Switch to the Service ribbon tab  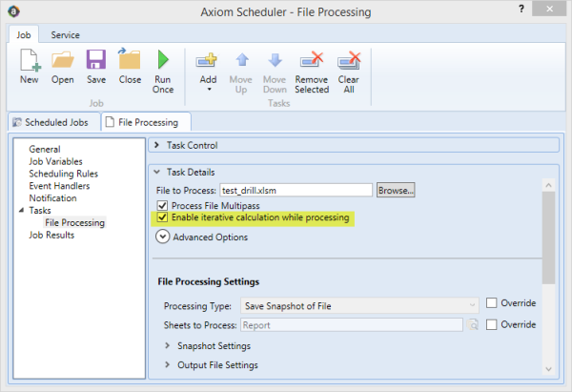(x=65, y=35)
